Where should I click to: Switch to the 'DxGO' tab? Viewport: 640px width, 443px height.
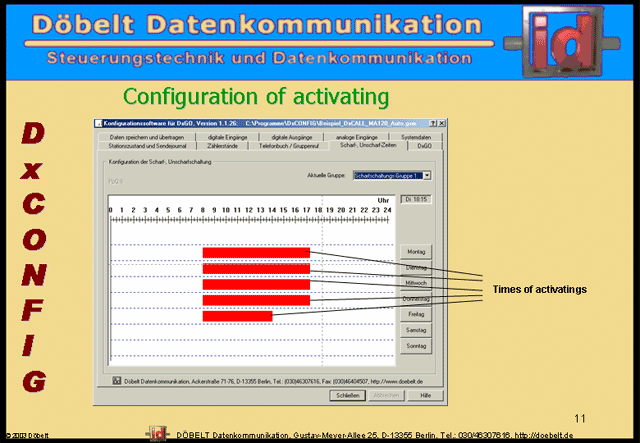click(424, 146)
